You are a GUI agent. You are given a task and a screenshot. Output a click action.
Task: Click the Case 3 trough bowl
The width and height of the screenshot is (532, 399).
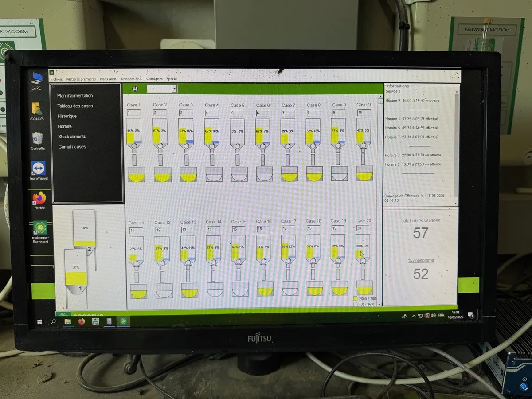[188, 175]
